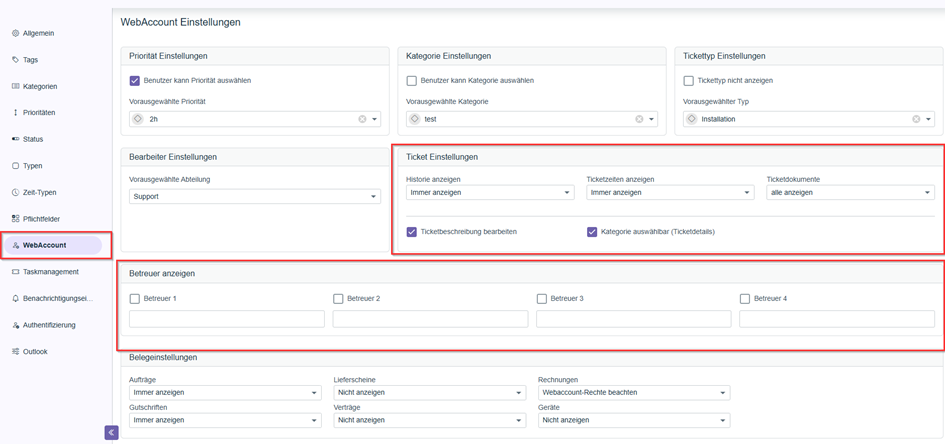This screenshot has height=444, width=945.
Task: Toggle the Ticketbeschreibung bearbeiten checkbox
Action: click(x=412, y=231)
